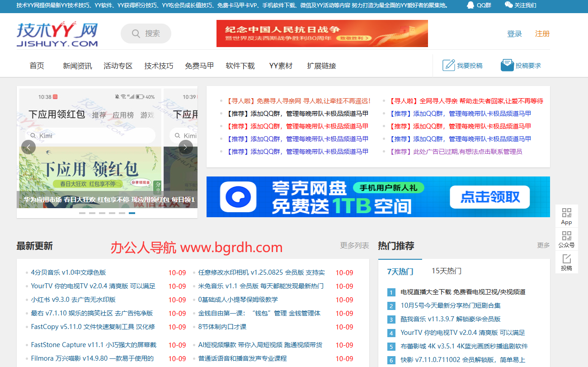
Task: Click the QQ群 penguin icon
Action: [x=470, y=5]
